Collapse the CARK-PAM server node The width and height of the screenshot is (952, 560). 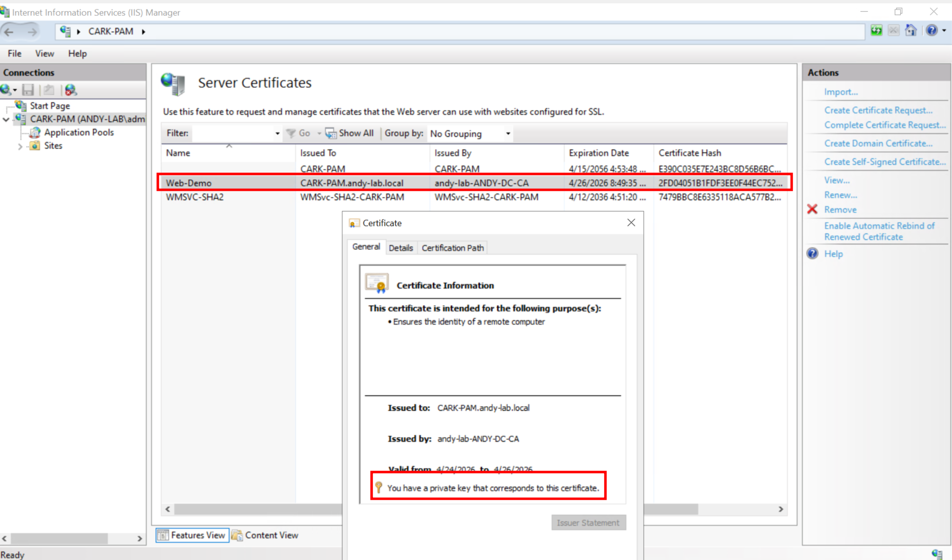6,119
